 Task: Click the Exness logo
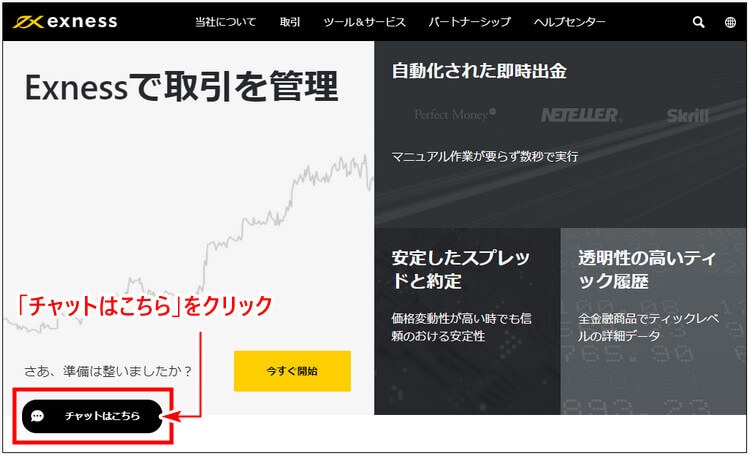tap(65, 22)
